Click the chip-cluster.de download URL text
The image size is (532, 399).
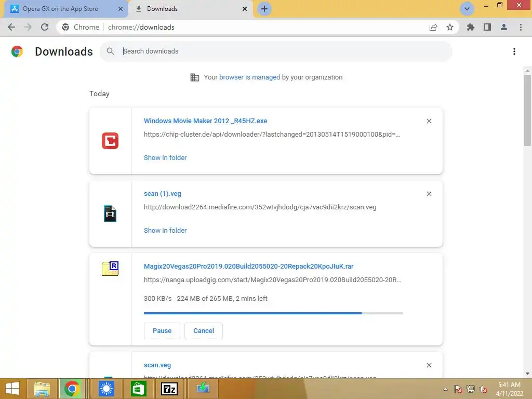point(272,135)
